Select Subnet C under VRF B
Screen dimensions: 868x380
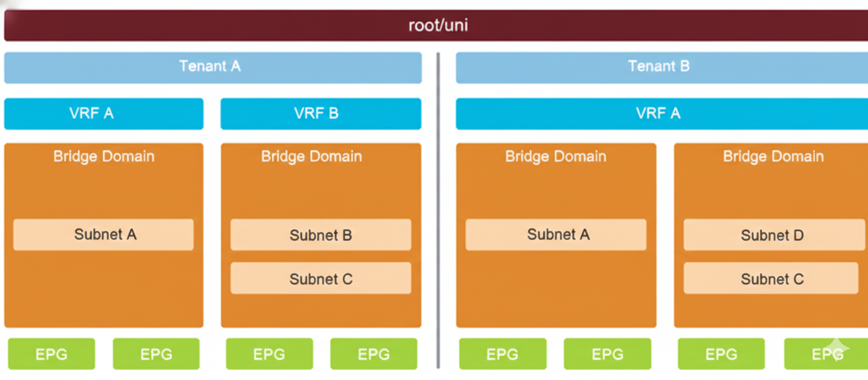point(320,278)
